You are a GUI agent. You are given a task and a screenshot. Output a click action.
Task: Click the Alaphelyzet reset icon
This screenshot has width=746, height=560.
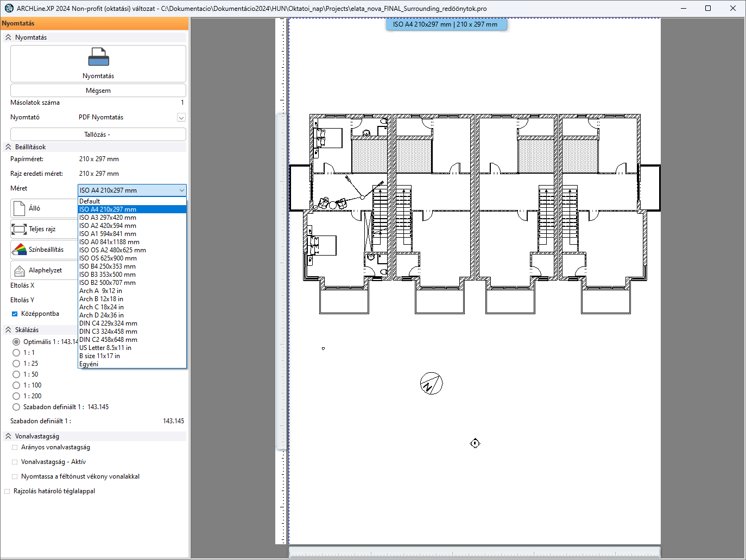20,270
